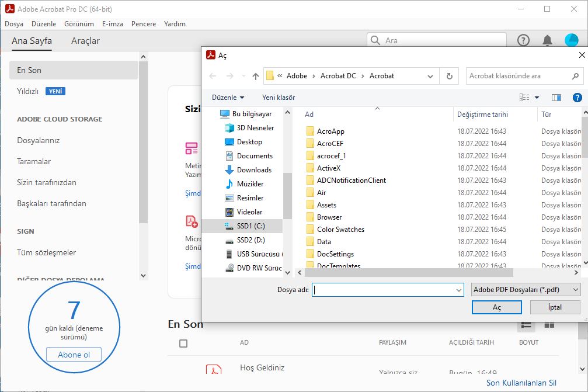The width and height of the screenshot is (588, 392).
Task: Expand the Dosya adı dropdown arrow
Action: tap(458, 290)
